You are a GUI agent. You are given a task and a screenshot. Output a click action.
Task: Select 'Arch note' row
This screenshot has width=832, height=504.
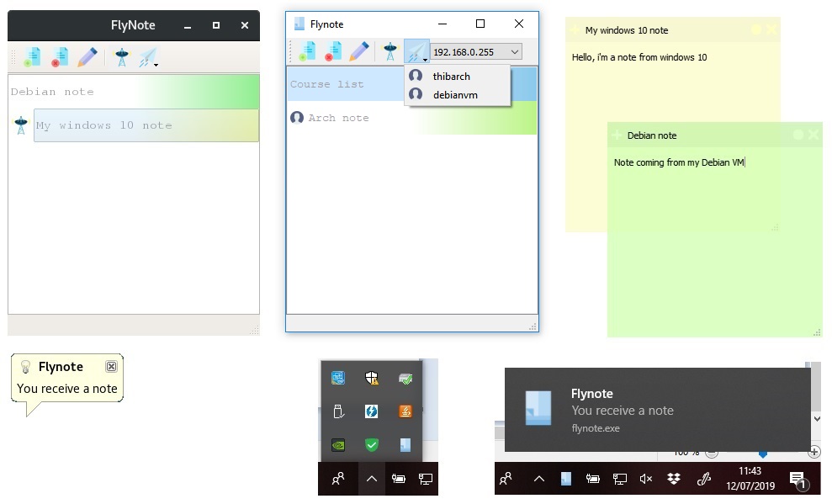(412, 118)
